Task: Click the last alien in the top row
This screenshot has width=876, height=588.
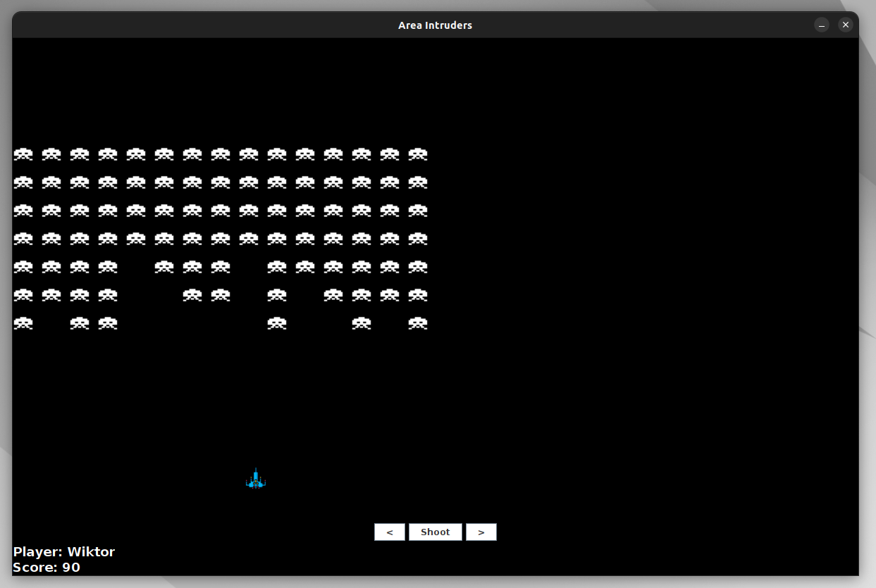Action: [x=418, y=154]
